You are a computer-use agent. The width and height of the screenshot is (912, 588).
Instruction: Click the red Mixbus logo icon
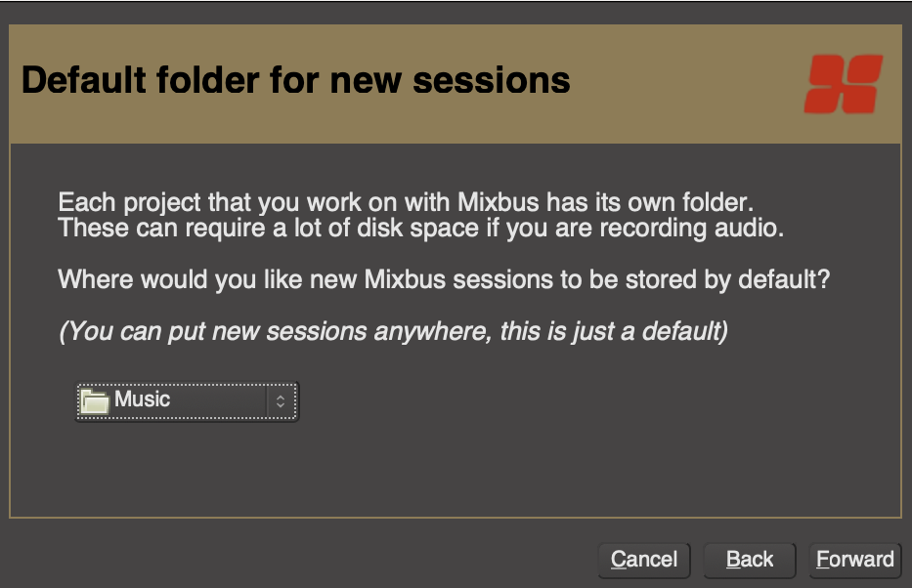pyautogui.click(x=843, y=84)
